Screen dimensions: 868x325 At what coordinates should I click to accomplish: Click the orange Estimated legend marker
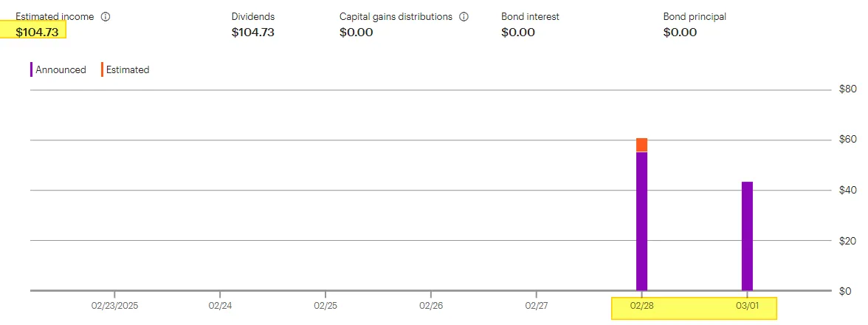(102, 69)
